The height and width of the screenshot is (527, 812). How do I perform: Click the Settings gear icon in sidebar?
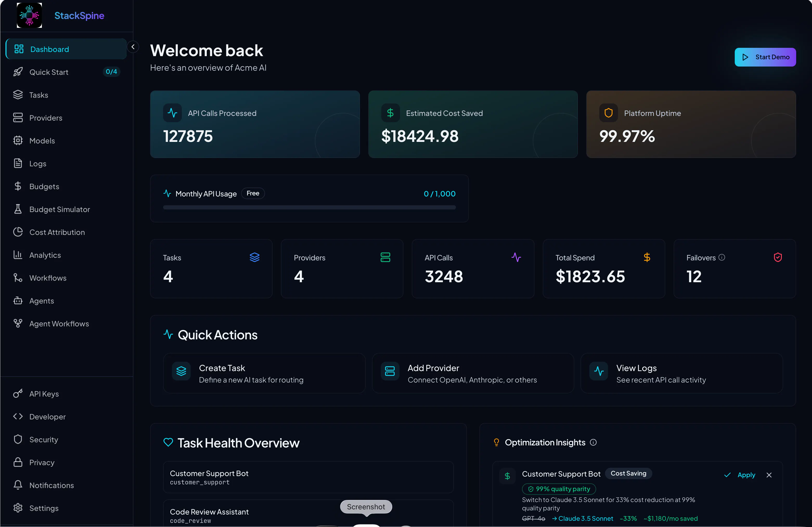click(18, 508)
